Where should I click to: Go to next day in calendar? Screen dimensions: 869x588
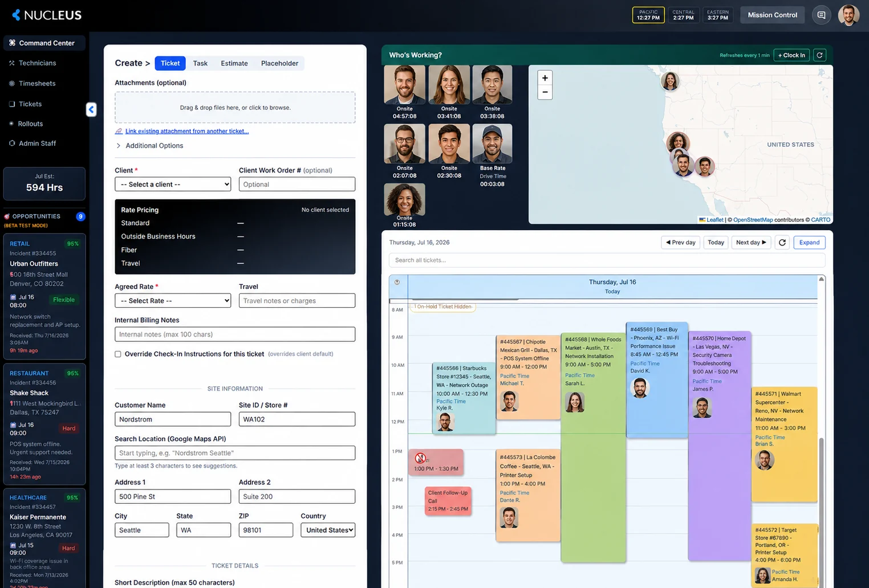tap(751, 243)
